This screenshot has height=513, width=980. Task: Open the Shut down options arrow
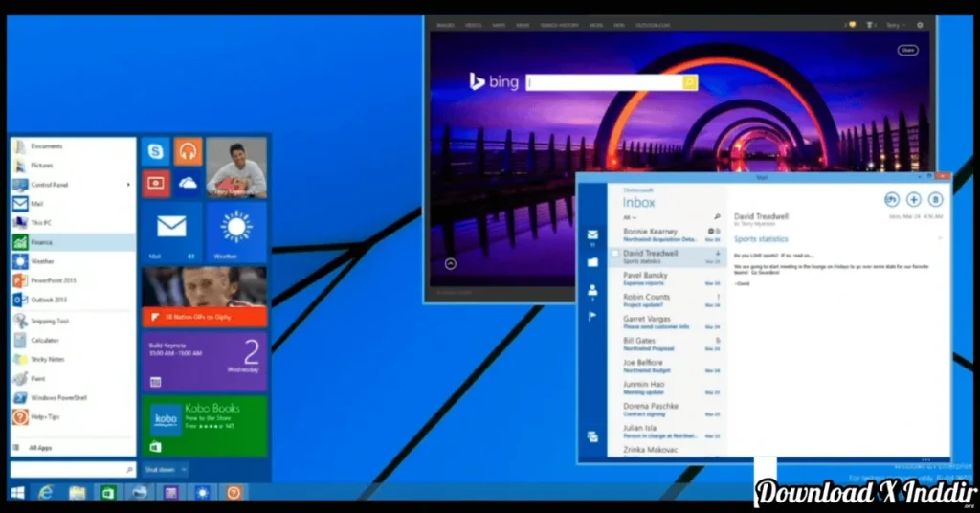pyautogui.click(x=184, y=469)
